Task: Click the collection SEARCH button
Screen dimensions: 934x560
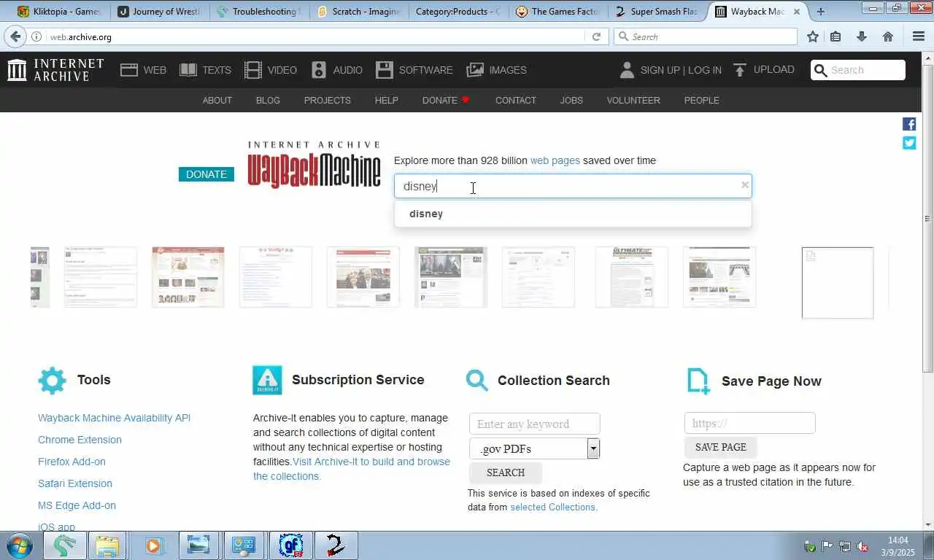Action: (506, 472)
